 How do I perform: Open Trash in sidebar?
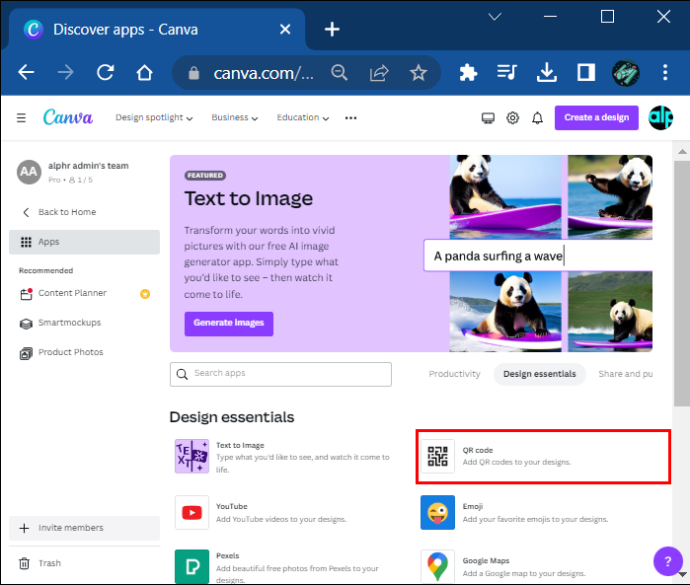[84, 563]
